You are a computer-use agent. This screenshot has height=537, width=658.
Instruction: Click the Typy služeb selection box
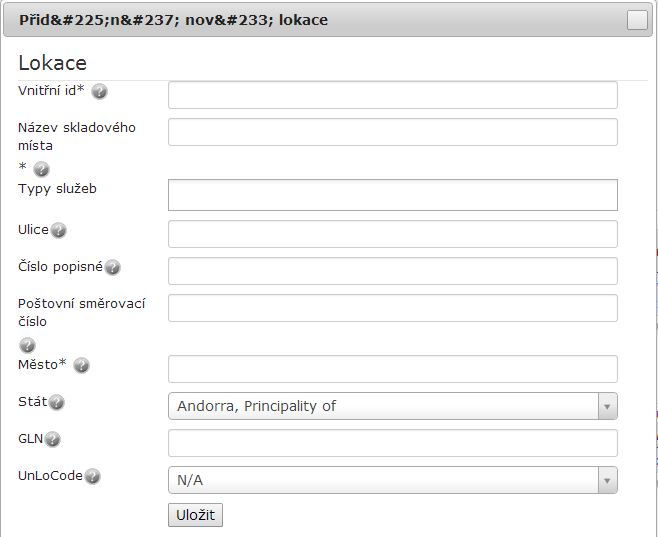tap(393, 195)
